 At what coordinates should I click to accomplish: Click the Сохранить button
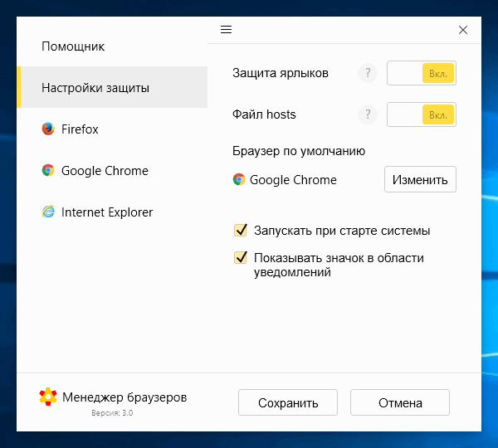288,403
